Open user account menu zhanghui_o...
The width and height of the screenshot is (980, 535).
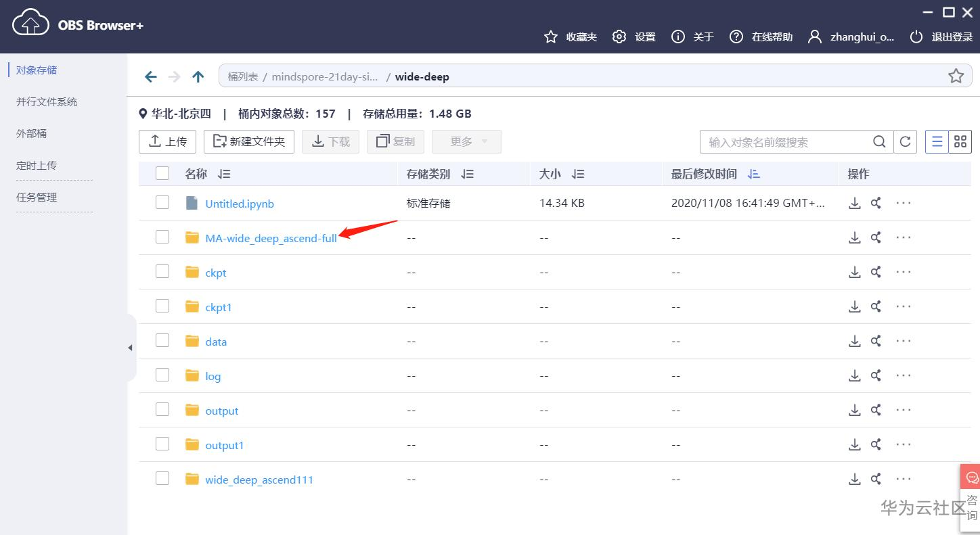coord(851,37)
